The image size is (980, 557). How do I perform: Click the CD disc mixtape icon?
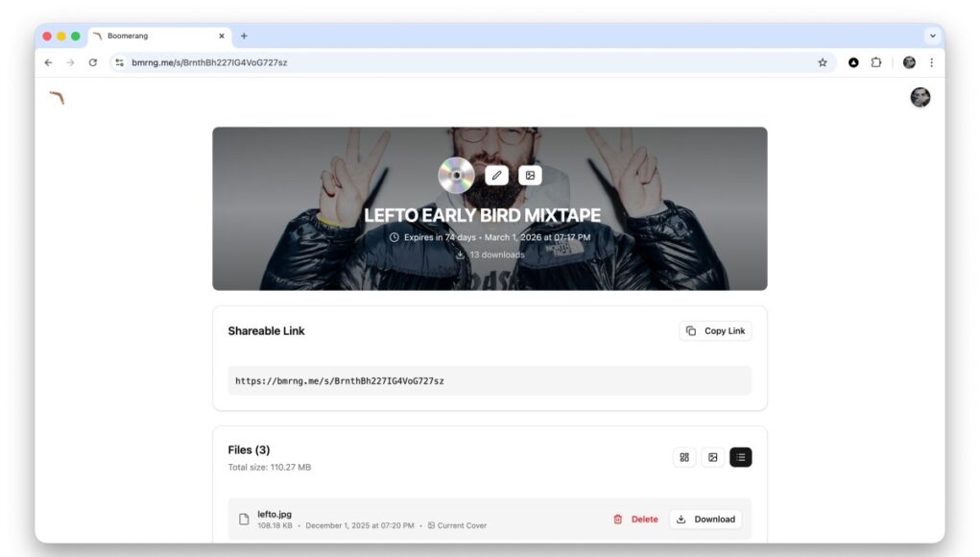click(x=456, y=175)
